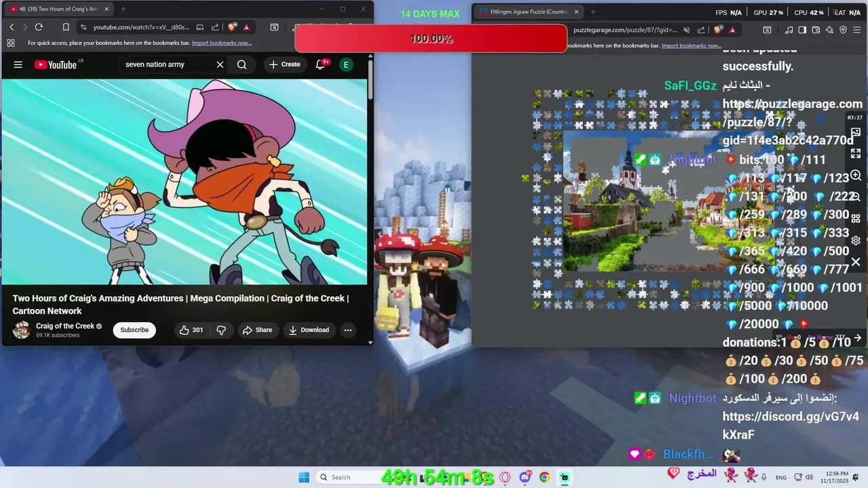868x488 pixels.
Task: Close the puzzle side toolbar with the X
Action: pyautogui.click(x=856, y=262)
